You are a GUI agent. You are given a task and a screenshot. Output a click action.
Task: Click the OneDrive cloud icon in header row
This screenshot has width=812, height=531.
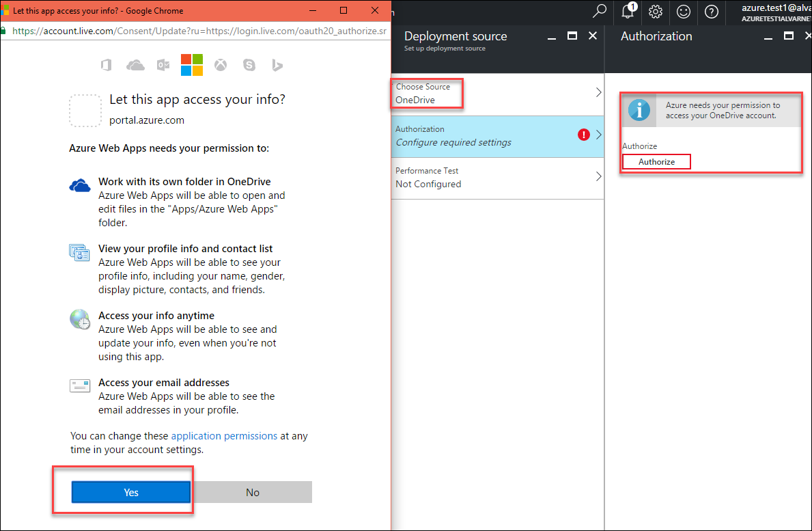(135, 65)
